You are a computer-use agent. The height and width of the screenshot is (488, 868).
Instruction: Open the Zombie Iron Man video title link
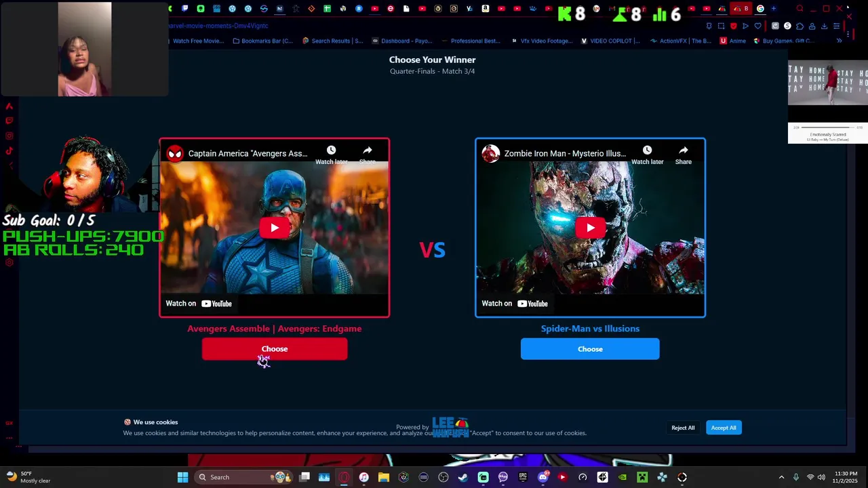[x=565, y=153]
